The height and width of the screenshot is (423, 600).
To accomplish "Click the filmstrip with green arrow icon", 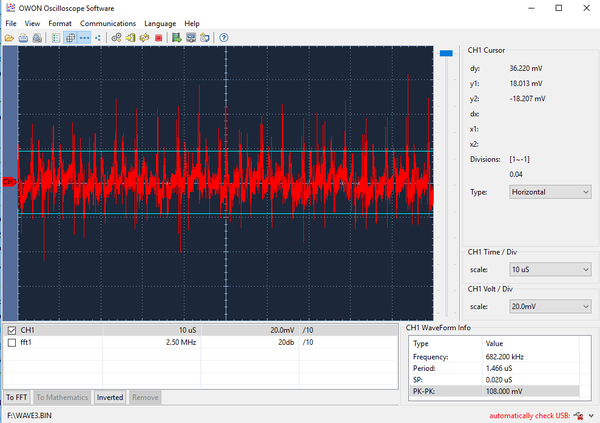I will [177, 38].
